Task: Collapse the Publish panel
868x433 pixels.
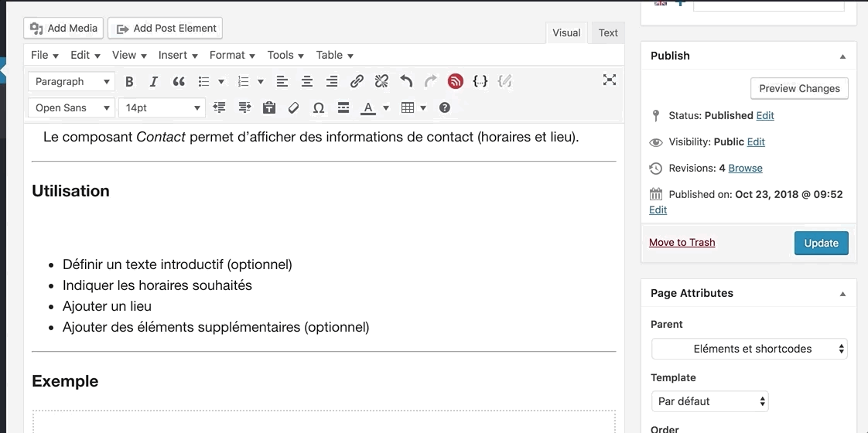Action: pyautogui.click(x=842, y=56)
